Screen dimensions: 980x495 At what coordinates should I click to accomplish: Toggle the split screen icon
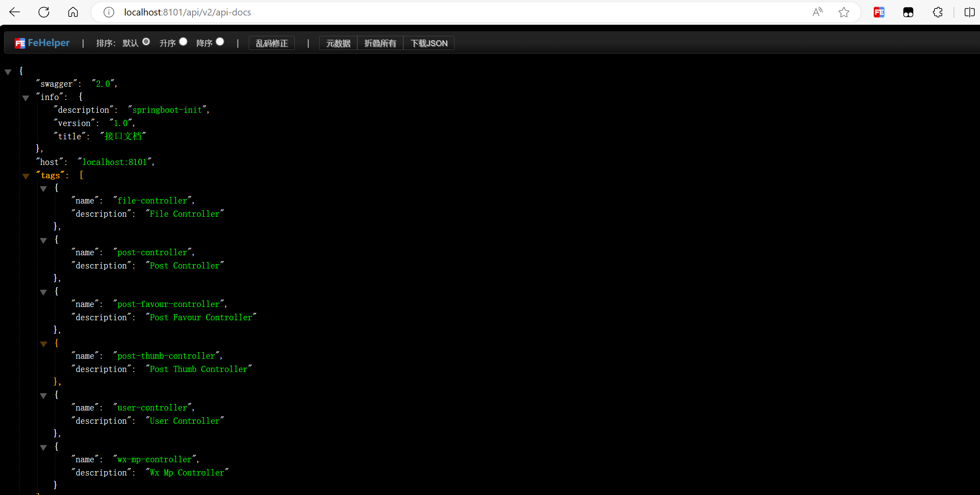click(969, 12)
